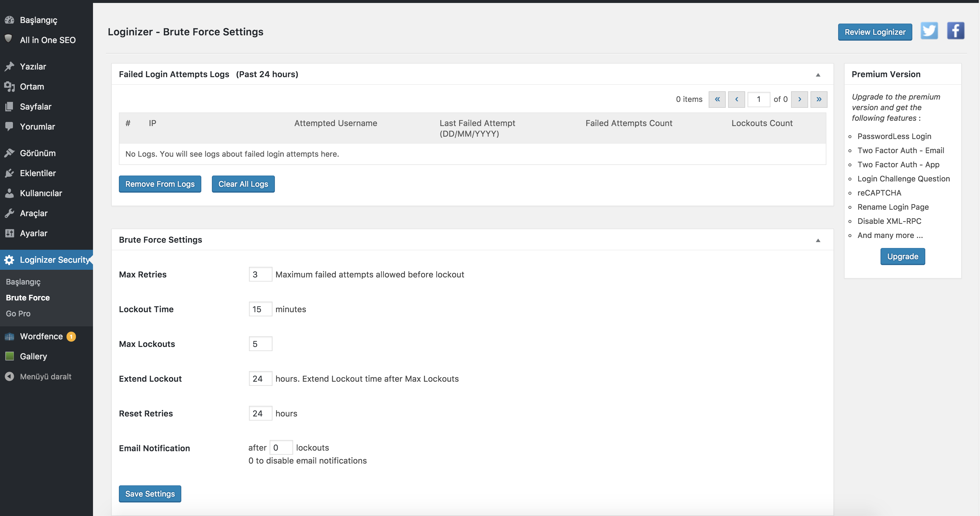Click 'Disable XML-RPC' feature text

pos(889,221)
